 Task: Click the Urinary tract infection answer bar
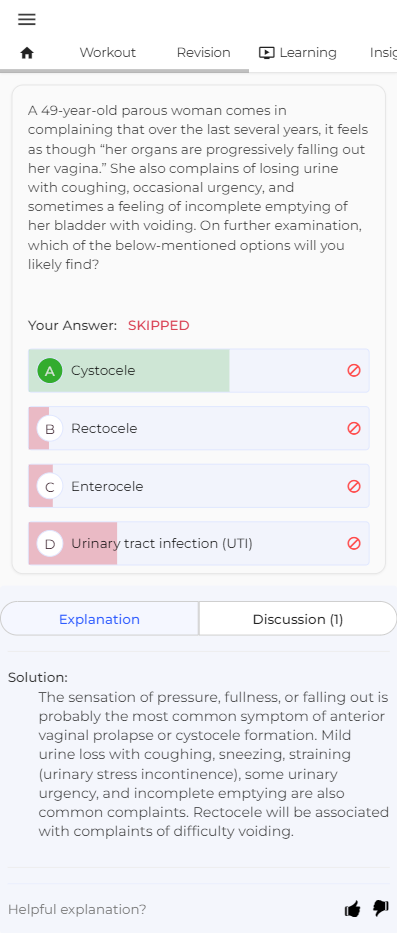pyautogui.click(x=199, y=543)
